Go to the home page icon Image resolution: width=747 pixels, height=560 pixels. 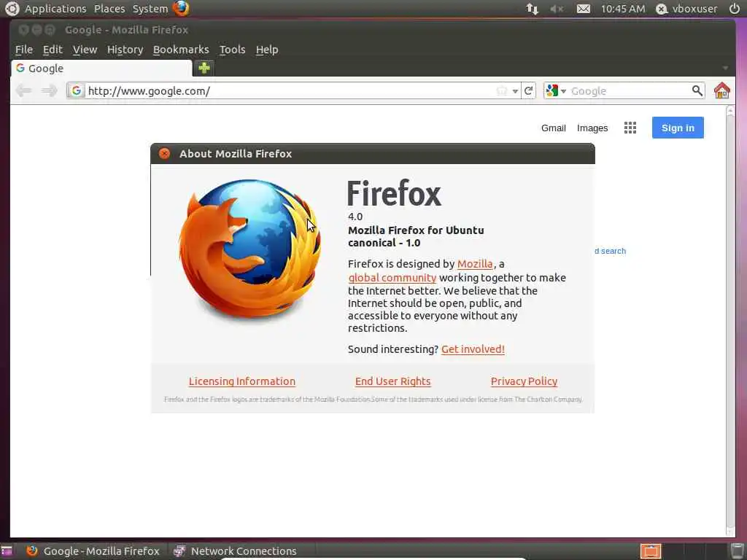pyautogui.click(x=721, y=90)
